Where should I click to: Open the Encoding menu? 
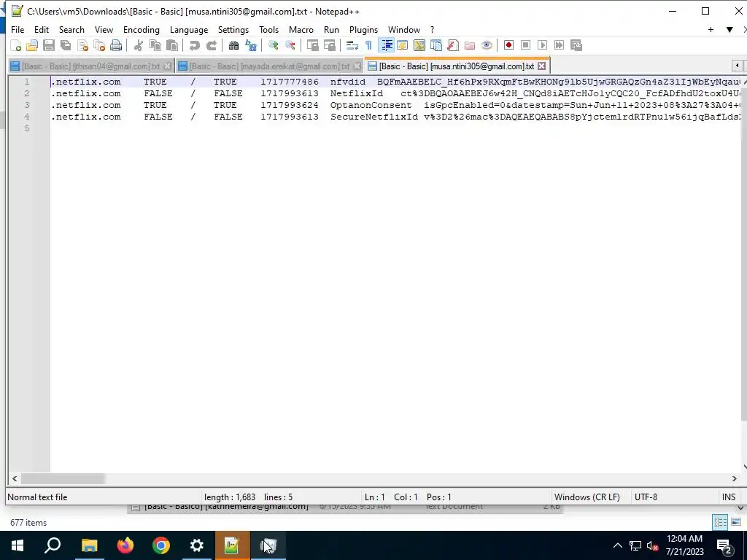tap(142, 29)
